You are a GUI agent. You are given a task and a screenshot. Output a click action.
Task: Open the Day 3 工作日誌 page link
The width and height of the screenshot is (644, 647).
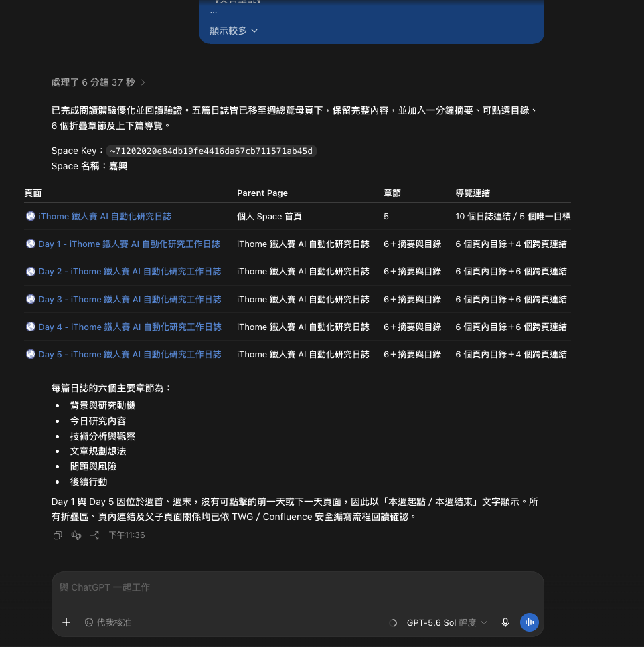point(130,299)
